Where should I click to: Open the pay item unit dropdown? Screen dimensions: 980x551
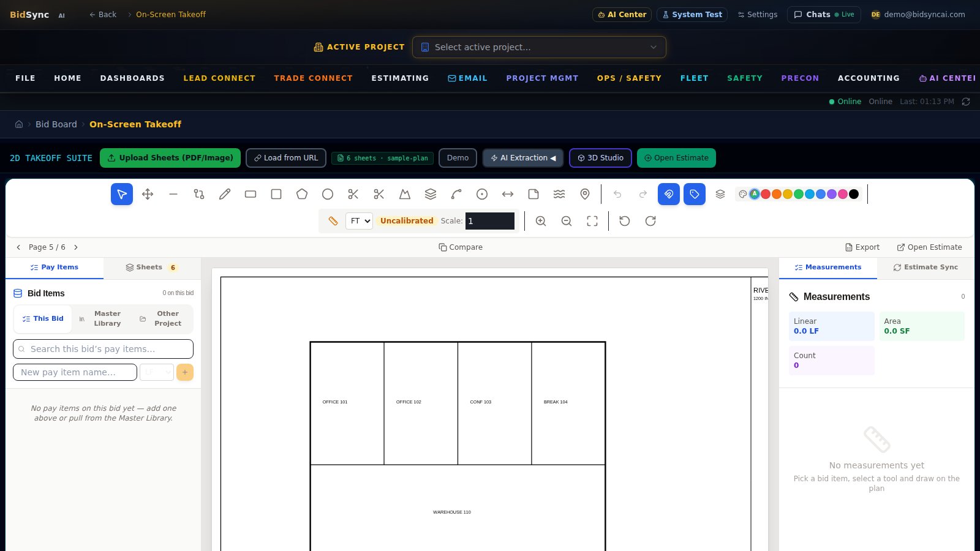(x=157, y=372)
